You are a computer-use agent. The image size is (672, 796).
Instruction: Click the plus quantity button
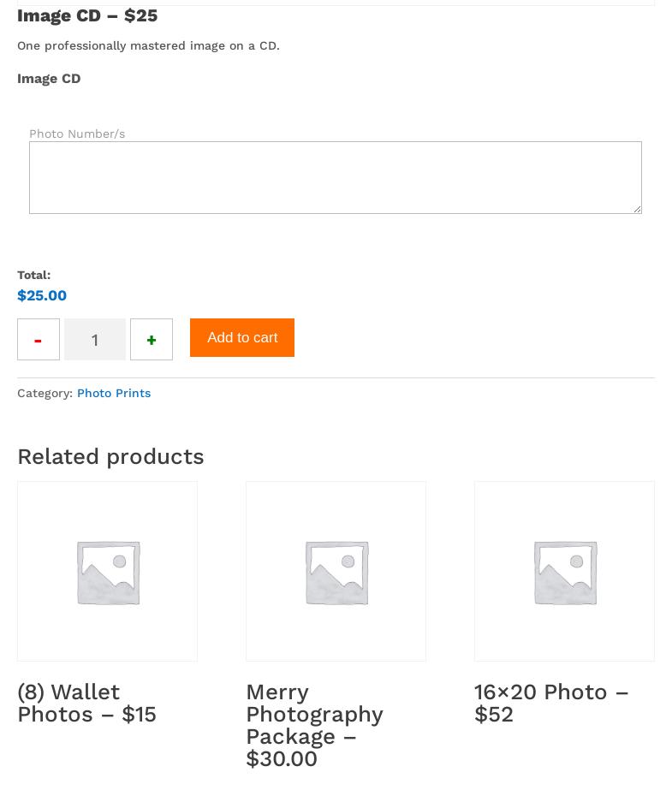[152, 340]
